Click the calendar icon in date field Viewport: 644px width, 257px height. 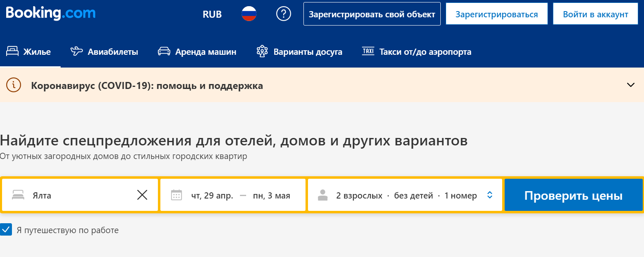(x=176, y=195)
